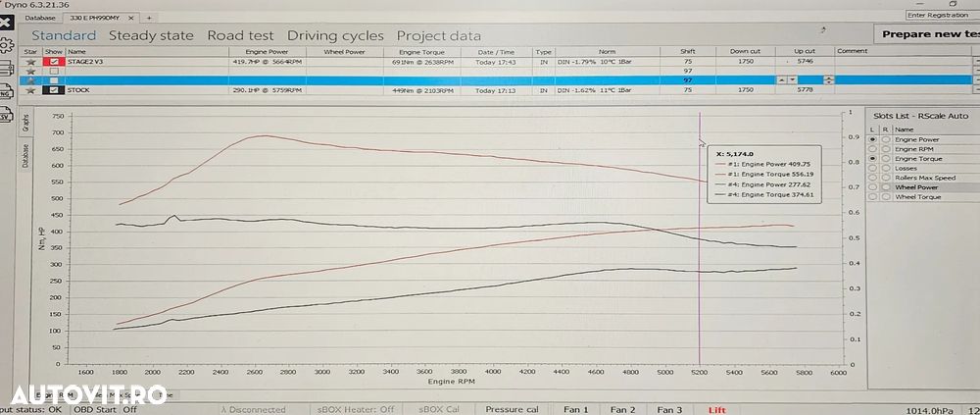The image size is (980, 415).
Task: Open the Steady state mode
Action: click(151, 35)
